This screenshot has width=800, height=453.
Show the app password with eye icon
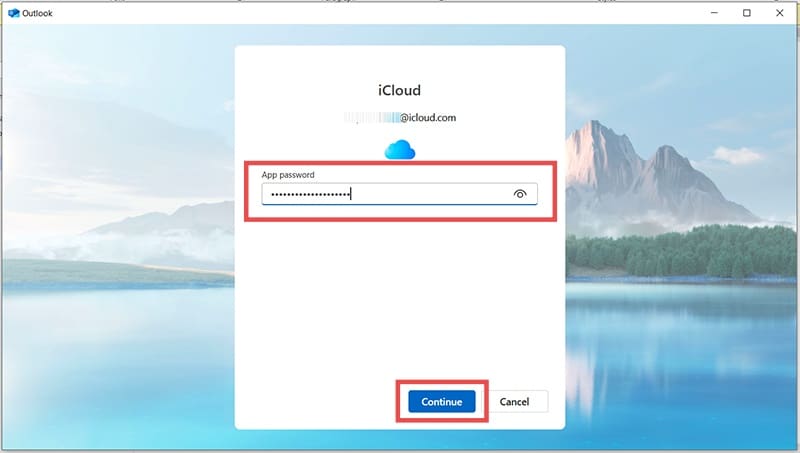520,194
